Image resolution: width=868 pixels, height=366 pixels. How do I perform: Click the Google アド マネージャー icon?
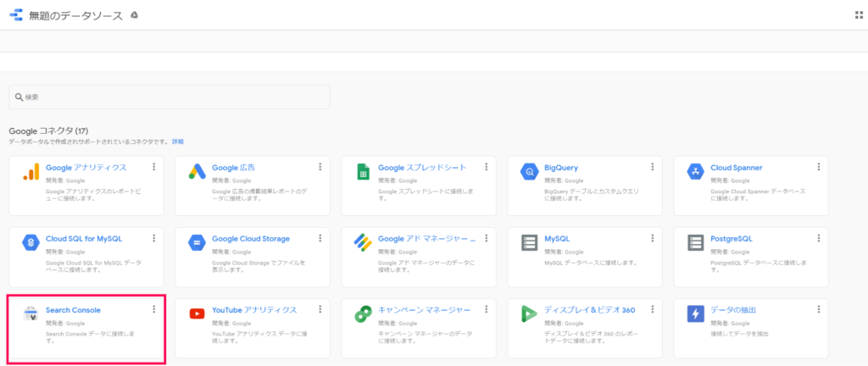pyautogui.click(x=363, y=242)
